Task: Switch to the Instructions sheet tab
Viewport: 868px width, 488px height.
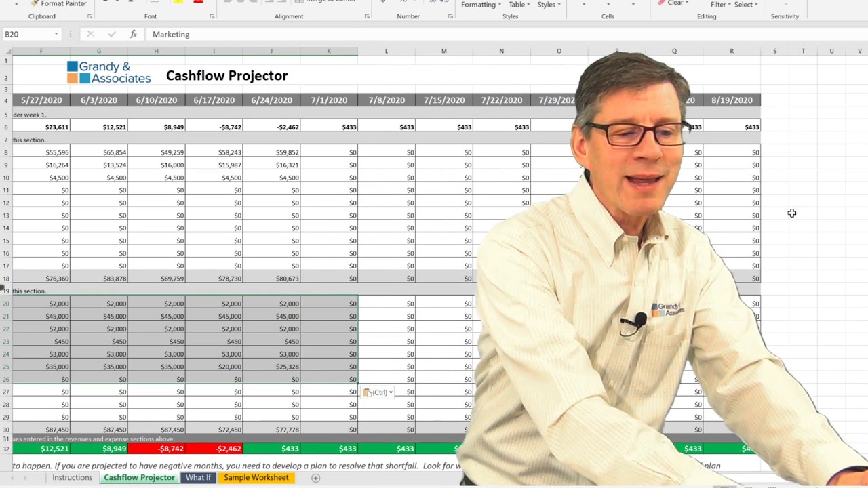Action: pos(72,478)
